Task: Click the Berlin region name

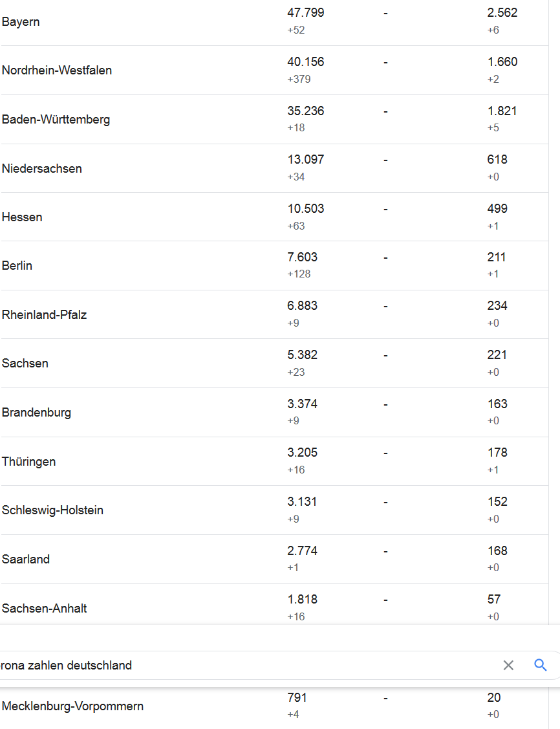Action: coord(17,265)
